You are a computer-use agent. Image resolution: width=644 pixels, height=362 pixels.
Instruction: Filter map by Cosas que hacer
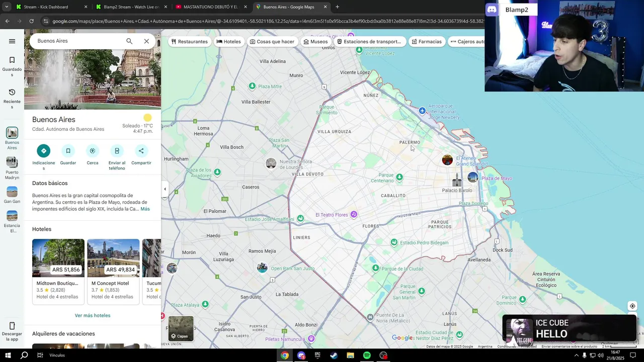coord(272,42)
